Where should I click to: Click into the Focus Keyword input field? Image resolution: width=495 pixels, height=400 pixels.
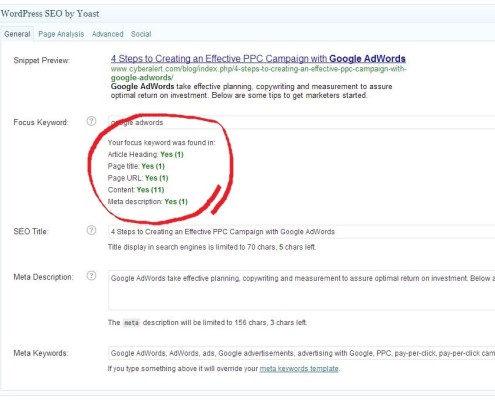(301, 122)
